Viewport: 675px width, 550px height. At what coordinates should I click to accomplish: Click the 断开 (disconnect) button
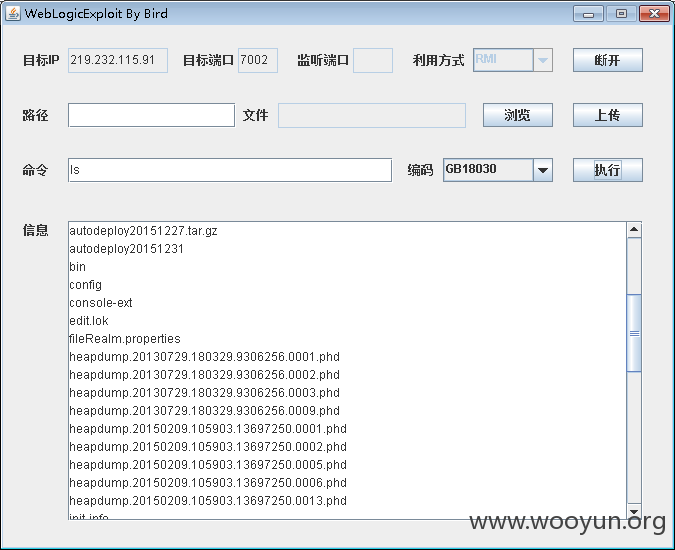[607, 60]
